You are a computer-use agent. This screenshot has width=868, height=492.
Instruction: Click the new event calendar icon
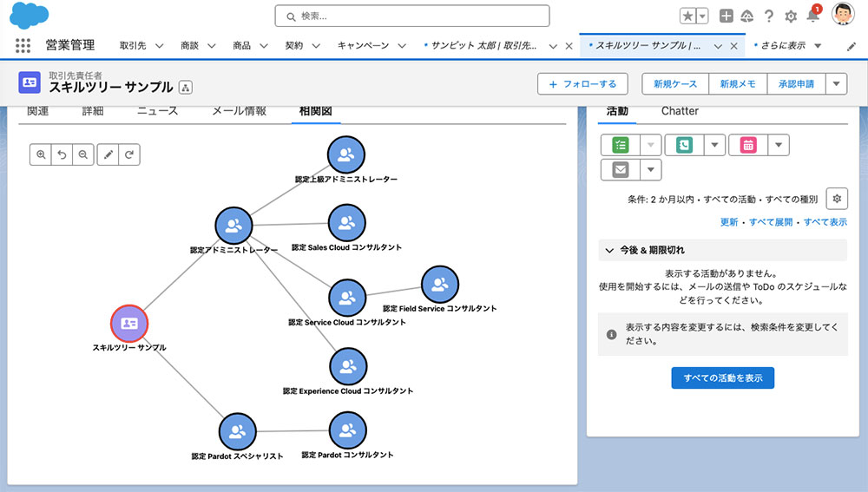pyautogui.click(x=748, y=145)
